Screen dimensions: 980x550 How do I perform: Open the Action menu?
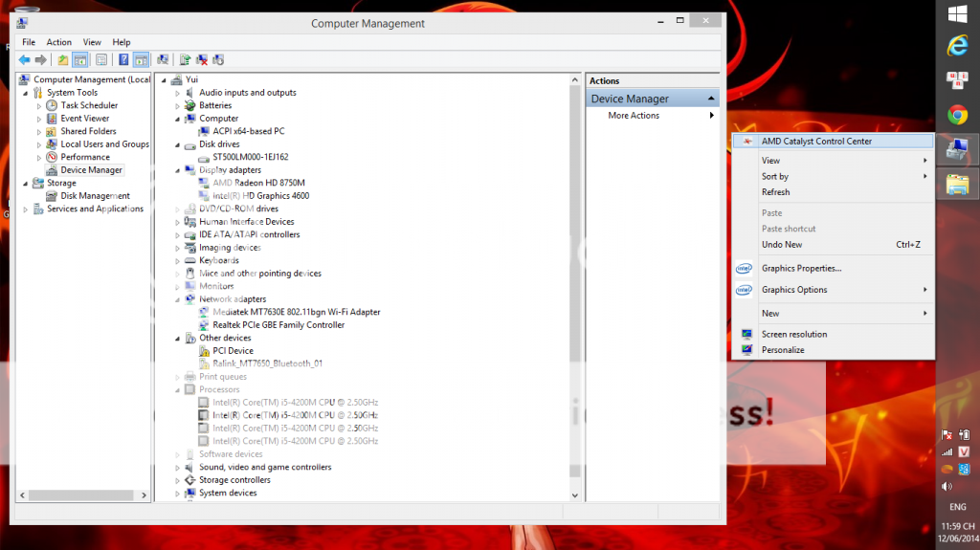(x=59, y=42)
